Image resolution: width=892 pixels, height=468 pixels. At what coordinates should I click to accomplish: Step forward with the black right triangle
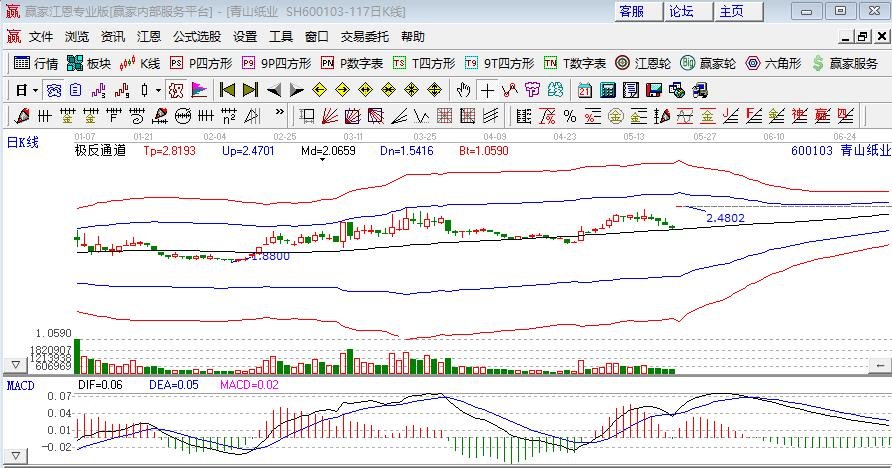(x=296, y=90)
